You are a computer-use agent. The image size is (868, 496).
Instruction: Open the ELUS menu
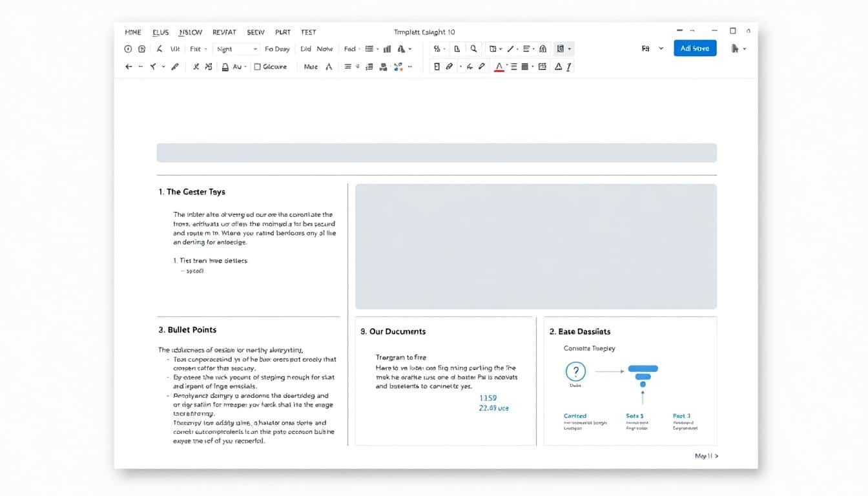(160, 32)
